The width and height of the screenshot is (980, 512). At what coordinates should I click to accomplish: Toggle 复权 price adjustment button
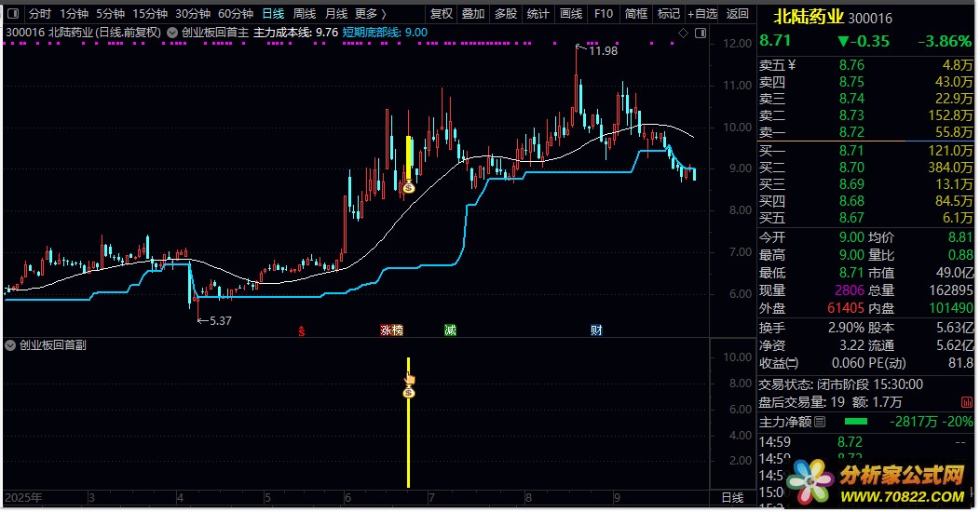point(442,14)
